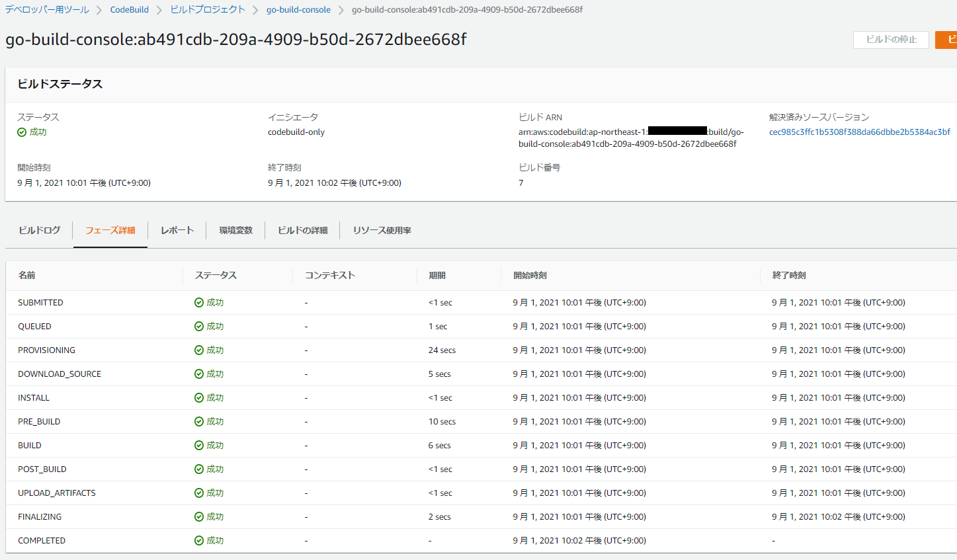Click the SUBMITTED row success icon
The height and width of the screenshot is (560, 957).
(199, 303)
